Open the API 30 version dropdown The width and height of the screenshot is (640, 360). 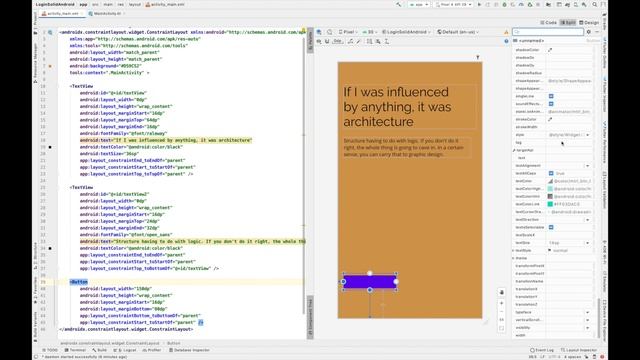tap(369, 32)
